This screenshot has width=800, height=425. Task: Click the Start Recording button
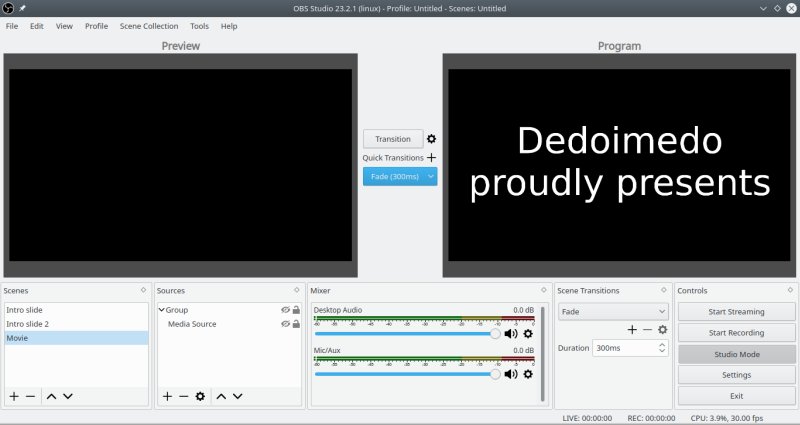(735, 333)
